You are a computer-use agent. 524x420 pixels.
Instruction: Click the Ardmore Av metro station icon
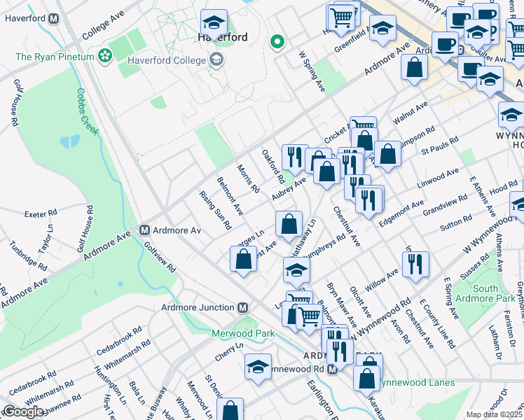tap(144, 230)
